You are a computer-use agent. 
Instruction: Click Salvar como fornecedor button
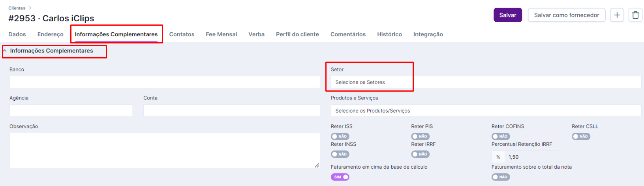click(566, 15)
